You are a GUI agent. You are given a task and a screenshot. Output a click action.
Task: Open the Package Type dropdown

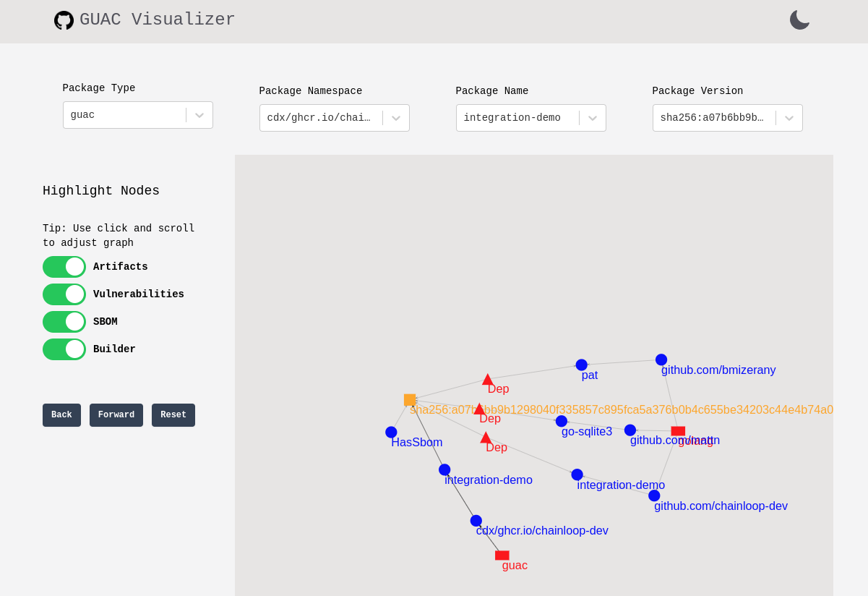137,115
